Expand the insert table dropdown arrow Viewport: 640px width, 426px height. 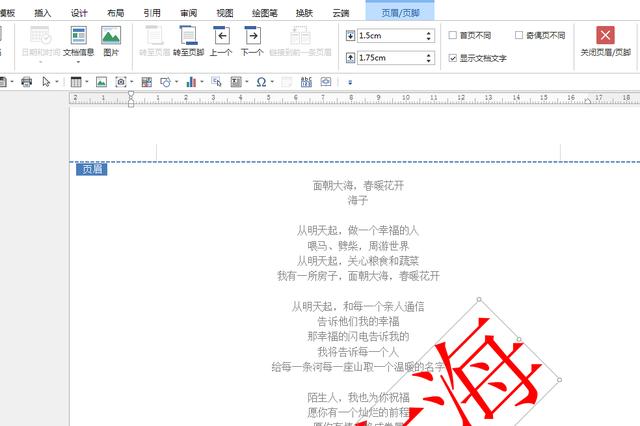pos(87,82)
